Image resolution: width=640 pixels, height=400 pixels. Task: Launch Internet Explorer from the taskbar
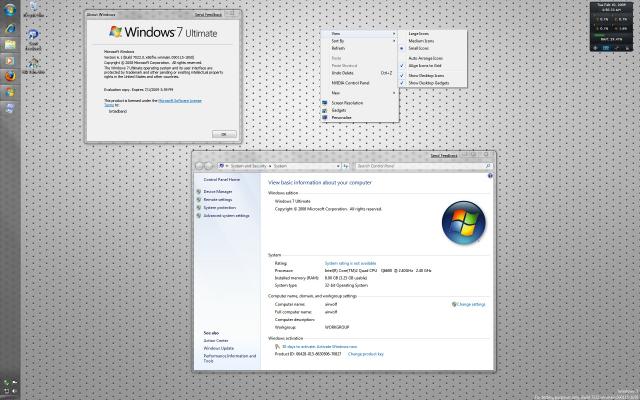(10, 28)
